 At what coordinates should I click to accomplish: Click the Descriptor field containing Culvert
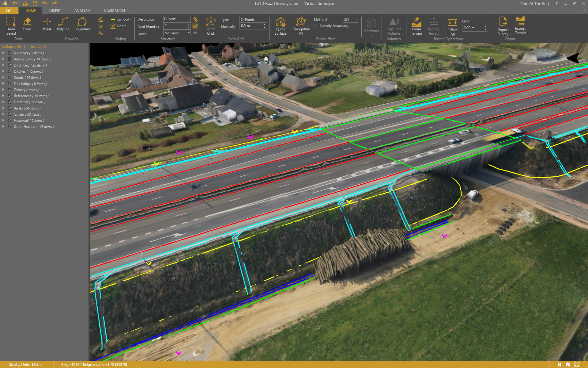177,19
